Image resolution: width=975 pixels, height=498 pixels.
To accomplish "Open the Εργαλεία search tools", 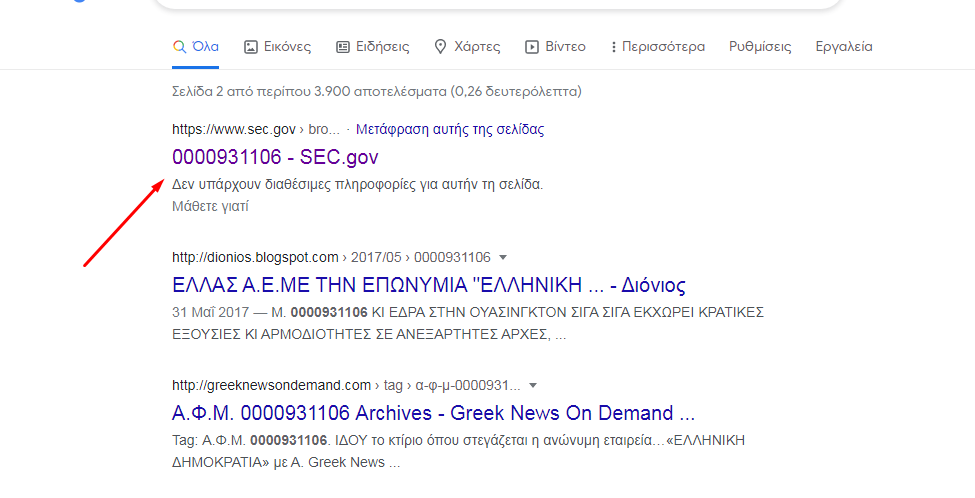I will coord(844,47).
